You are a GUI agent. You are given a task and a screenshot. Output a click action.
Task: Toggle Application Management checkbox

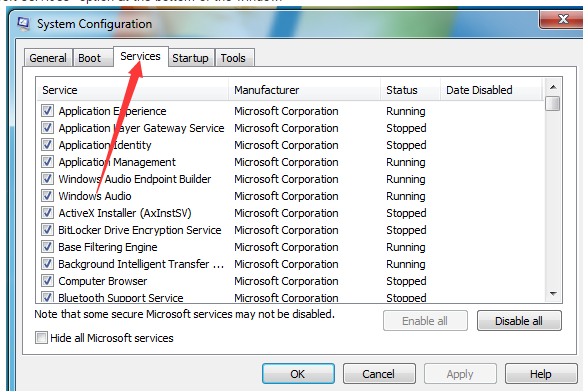click(x=47, y=162)
